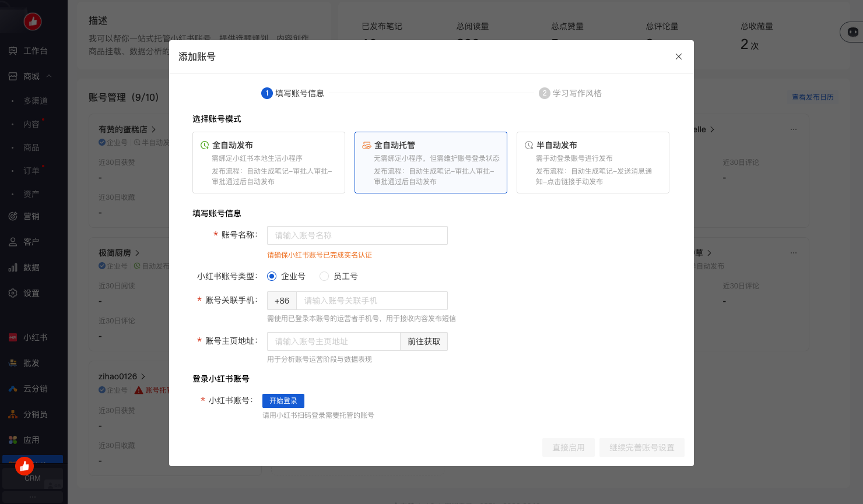The image size is (863, 504).
Task: Click the 小红书 app icon in sidebar
Action: coord(13,337)
